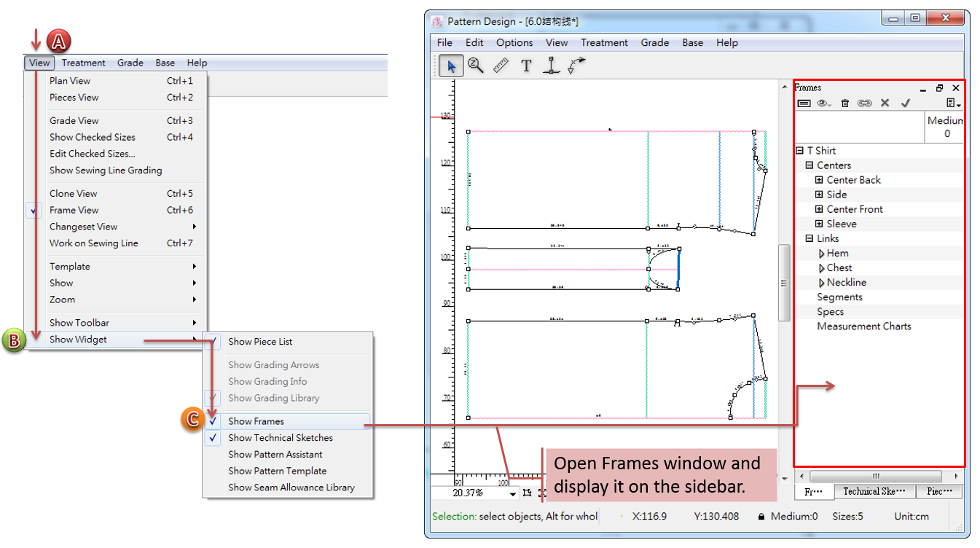Select Measurement Charts in Frames tree

click(863, 326)
